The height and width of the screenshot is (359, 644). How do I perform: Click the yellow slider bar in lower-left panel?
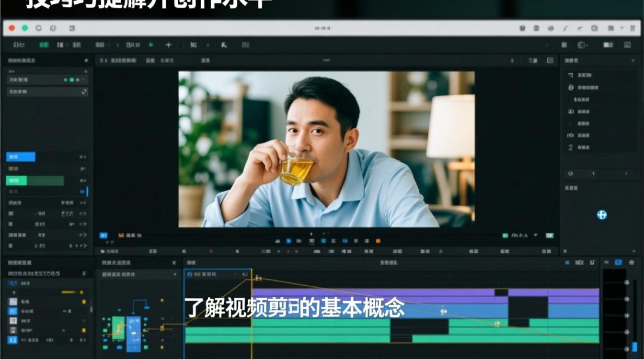pyautogui.click(x=69, y=292)
